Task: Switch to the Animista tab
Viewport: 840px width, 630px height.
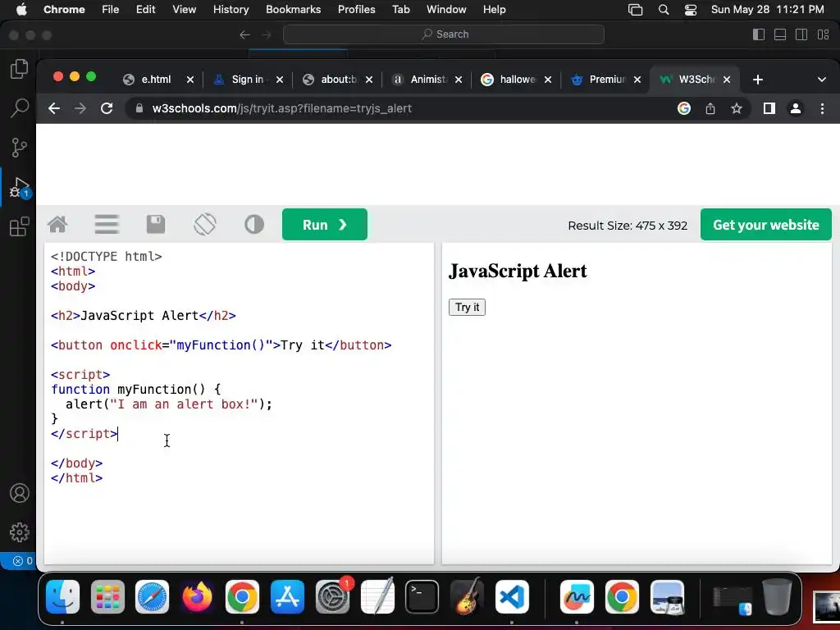Action: pyautogui.click(x=427, y=80)
